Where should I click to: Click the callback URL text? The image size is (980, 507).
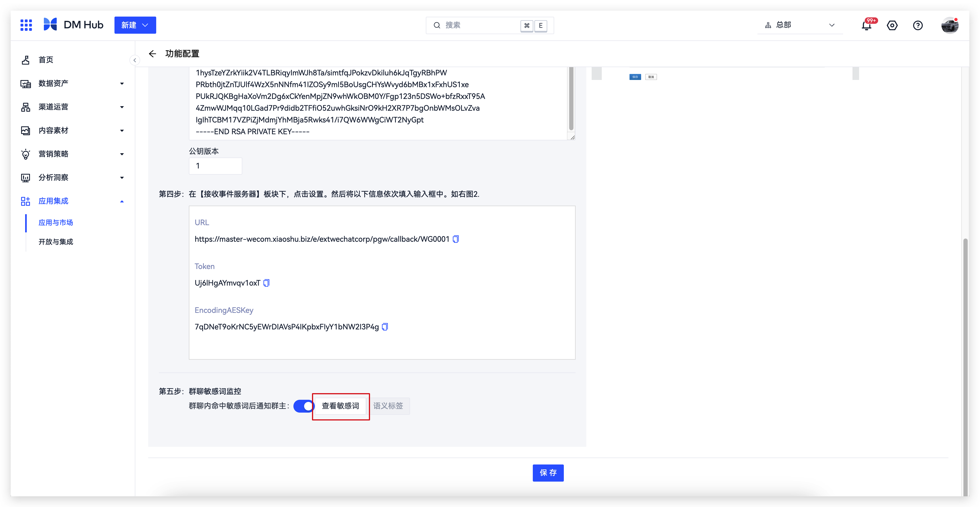322,239
